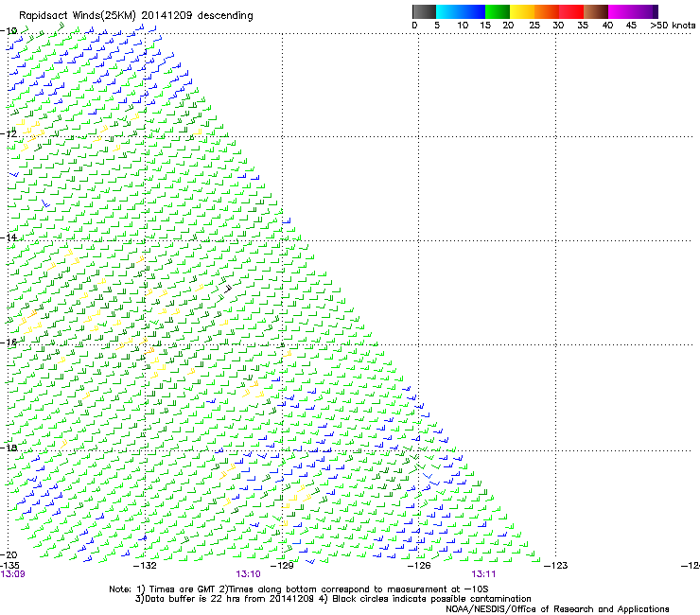Click the '>50 knots' legend label
Viewport: 700px width, 615px height.
point(673,26)
